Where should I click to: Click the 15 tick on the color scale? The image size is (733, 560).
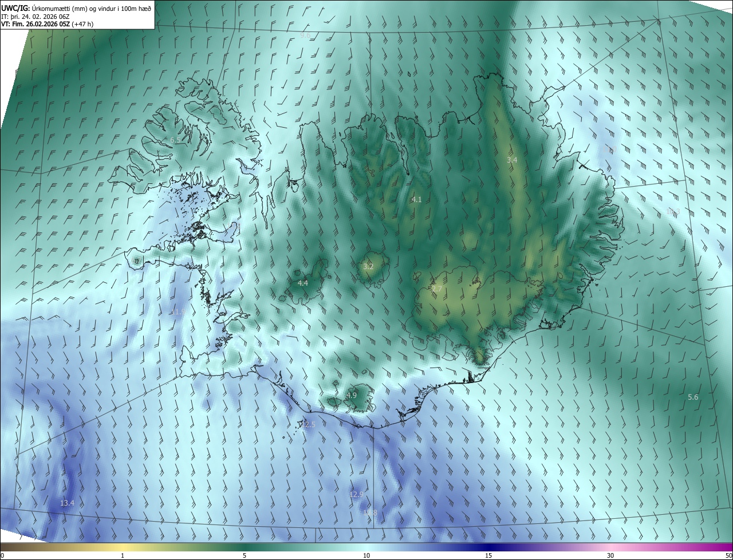(488, 555)
